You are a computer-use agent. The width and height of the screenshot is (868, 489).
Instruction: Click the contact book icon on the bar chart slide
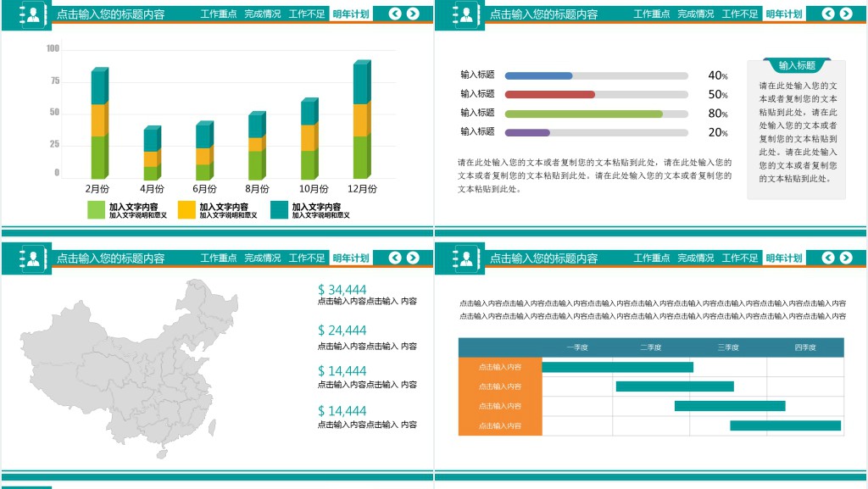33,14
